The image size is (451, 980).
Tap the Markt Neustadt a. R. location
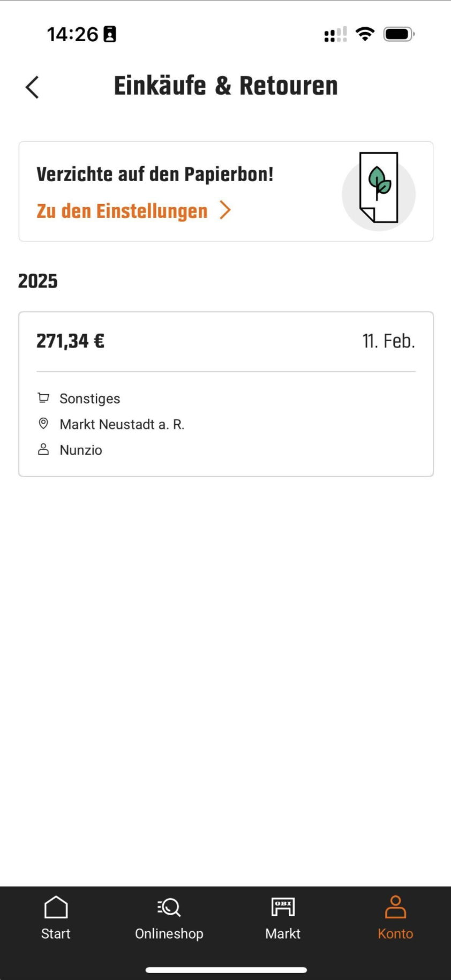[x=122, y=424]
